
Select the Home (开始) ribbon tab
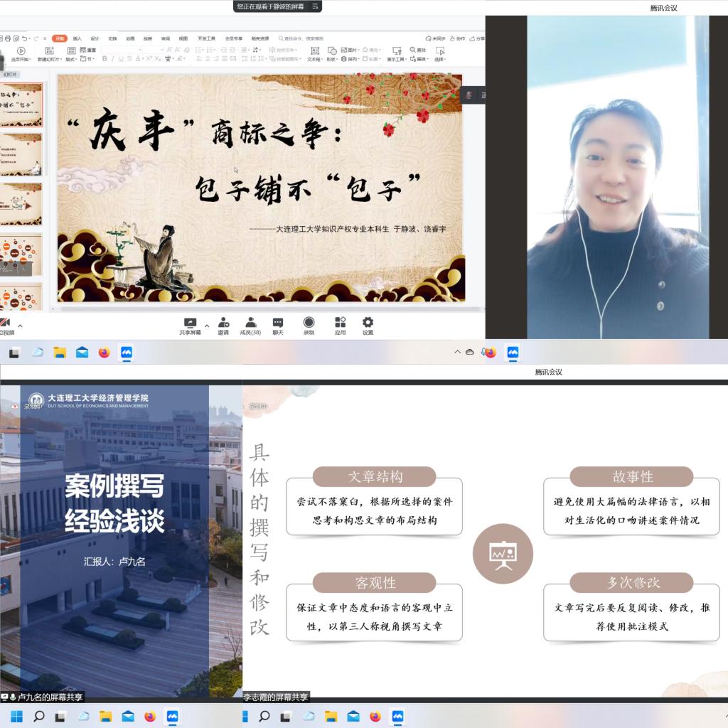(x=60, y=38)
